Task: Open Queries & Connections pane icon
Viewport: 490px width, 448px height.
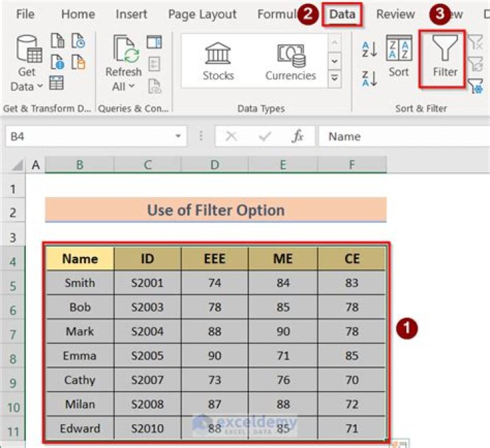Action: pyautogui.click(x=154, y=42)
